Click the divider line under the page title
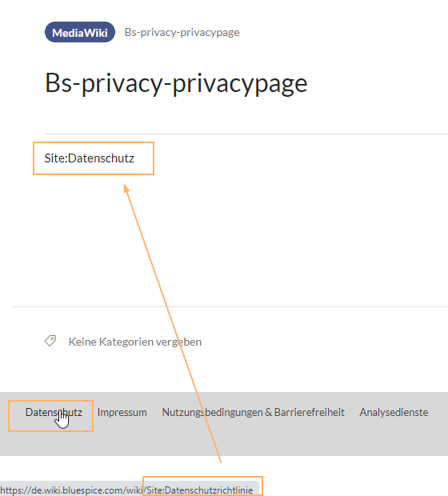Screen dimensions: 448x496 click(x=246, y=134)
